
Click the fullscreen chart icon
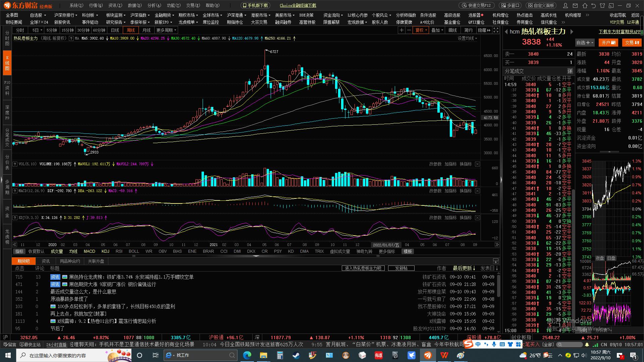pyautogui.click(x=496, y=30)
